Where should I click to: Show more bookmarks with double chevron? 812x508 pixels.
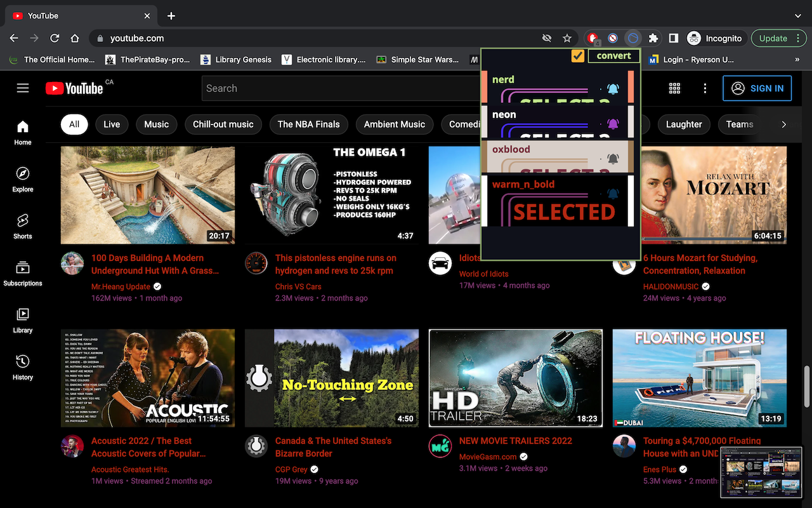pos(797,60)
